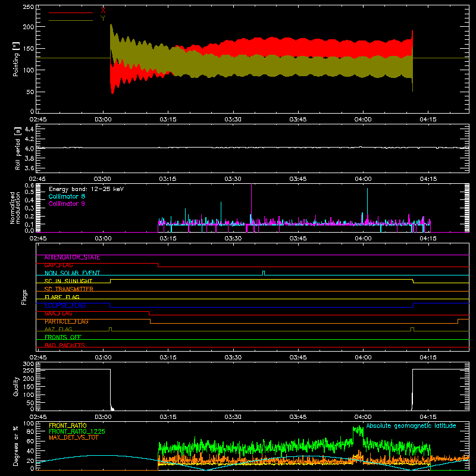Click the 4.4 tick on Roll period axis
476x476 pixels.
[x=29, y=129]
